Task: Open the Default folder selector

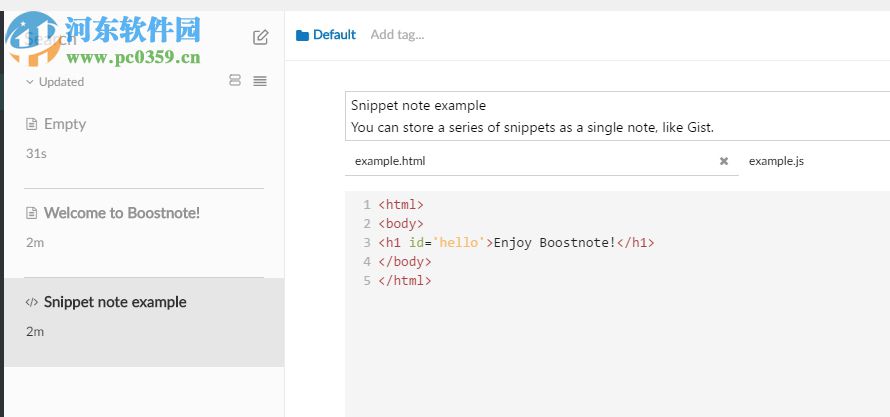Action: (333, 35)
